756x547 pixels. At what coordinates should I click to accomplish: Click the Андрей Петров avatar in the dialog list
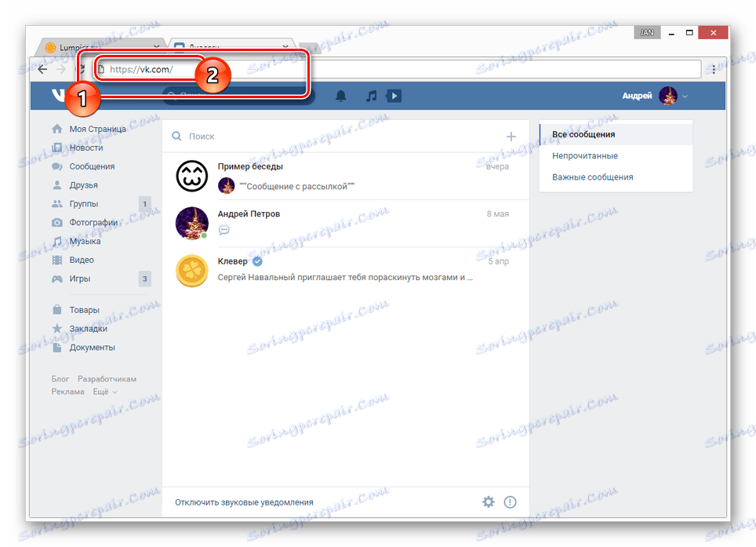pyautogui.click(x=192, y=224)
